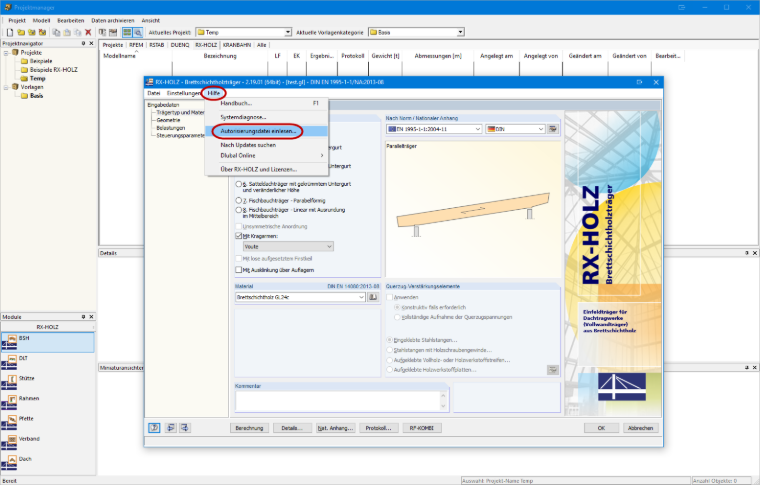The image size is (760, 485).
Task: Open Handbuch from Hilfe menu
Action: 267,103
